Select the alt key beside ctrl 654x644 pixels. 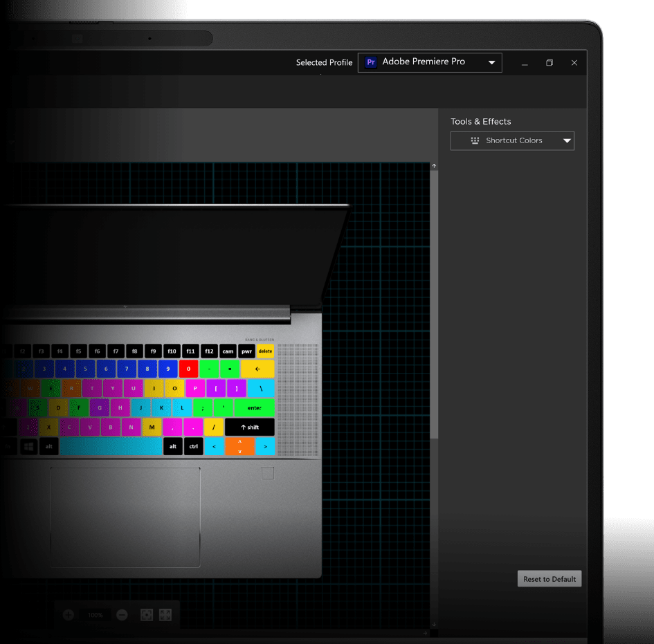173,446
